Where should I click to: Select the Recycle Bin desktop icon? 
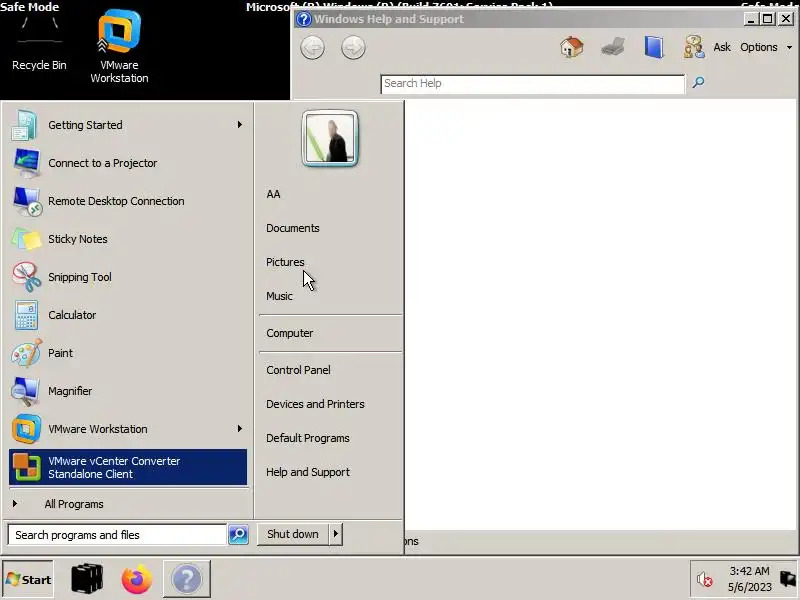coord(39,43)
